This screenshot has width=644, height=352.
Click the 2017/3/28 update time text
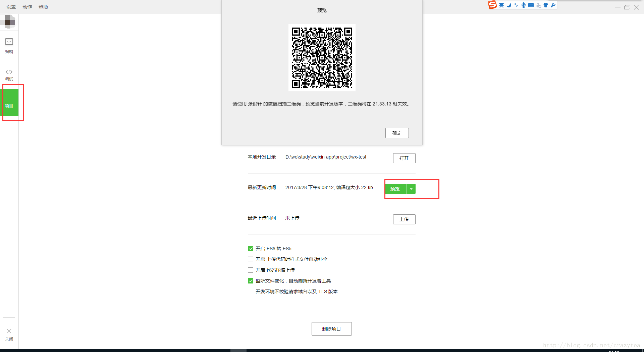pyautogui.click(x=329, y=187)
